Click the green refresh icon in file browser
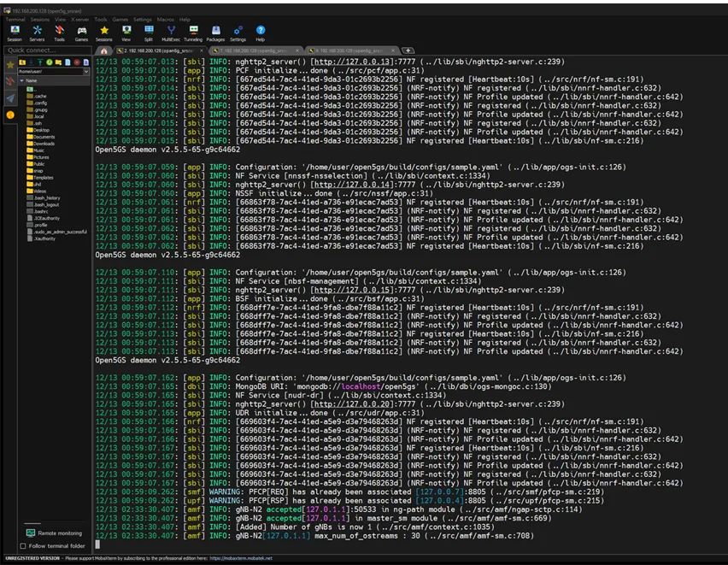 click(50, 62)
